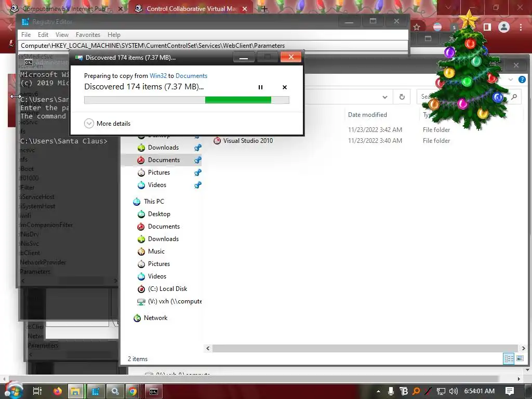Switch to Registry Editor on taskbar
532x399 pixels.
coord(96,391)
